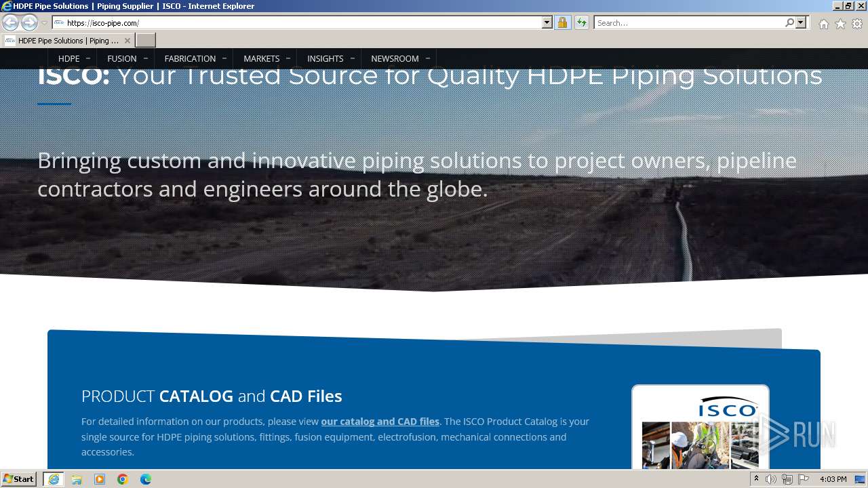The image size is (868, 488).
Task: Click the Internet Explorer taskbar icon
Action: [54, 479]
